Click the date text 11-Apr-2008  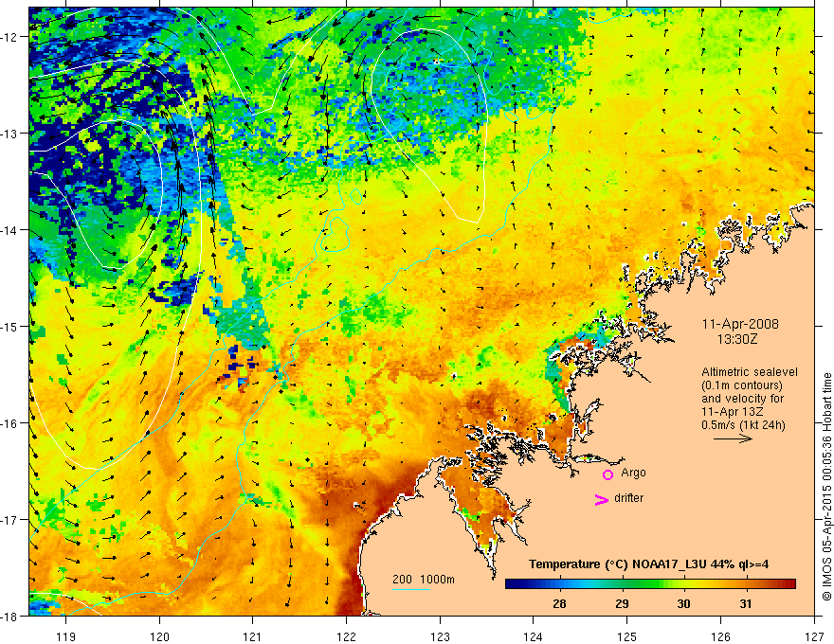740,324
